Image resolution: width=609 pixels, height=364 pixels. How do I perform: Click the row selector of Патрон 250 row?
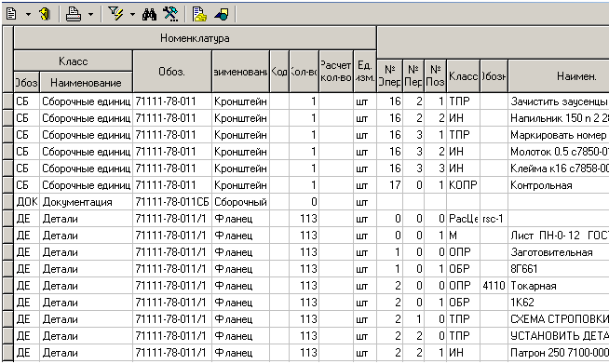7,352
